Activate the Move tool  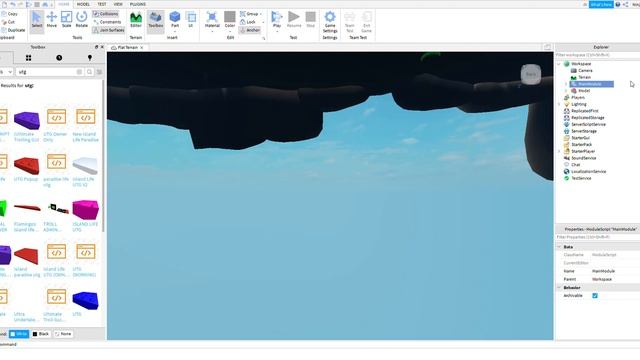coord(52,20)
